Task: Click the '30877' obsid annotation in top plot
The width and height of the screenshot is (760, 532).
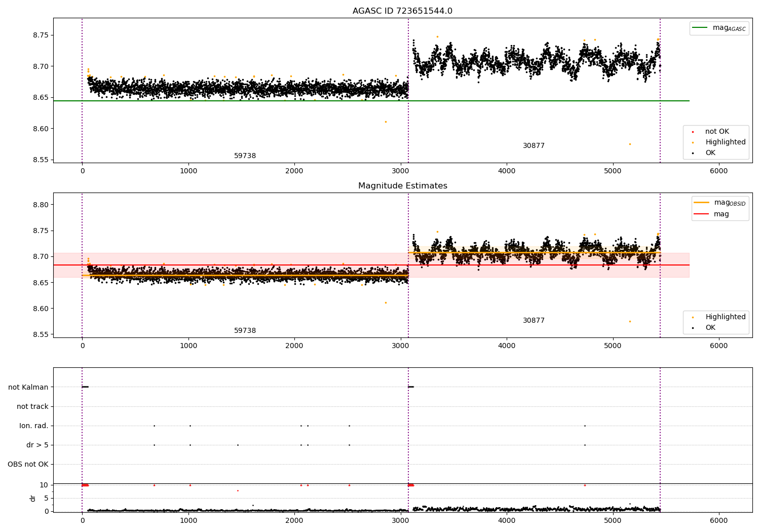Action: [x=534, y=146]
